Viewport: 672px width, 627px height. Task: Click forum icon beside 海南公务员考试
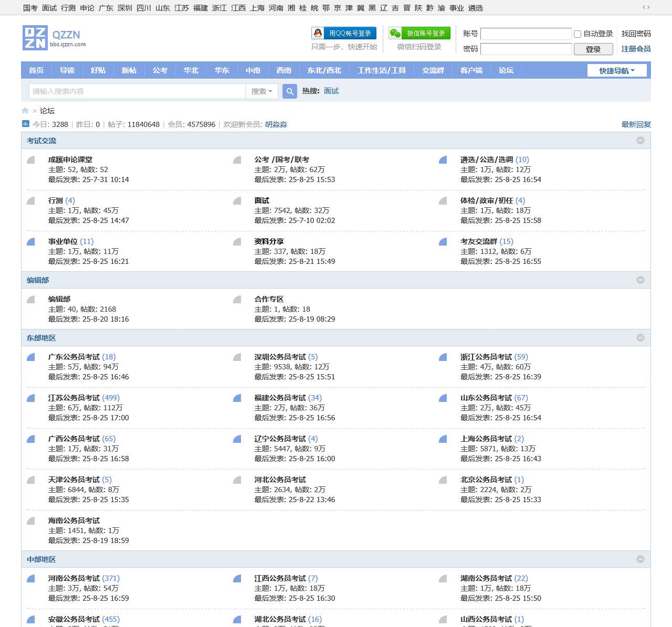[x=31, y=521]
